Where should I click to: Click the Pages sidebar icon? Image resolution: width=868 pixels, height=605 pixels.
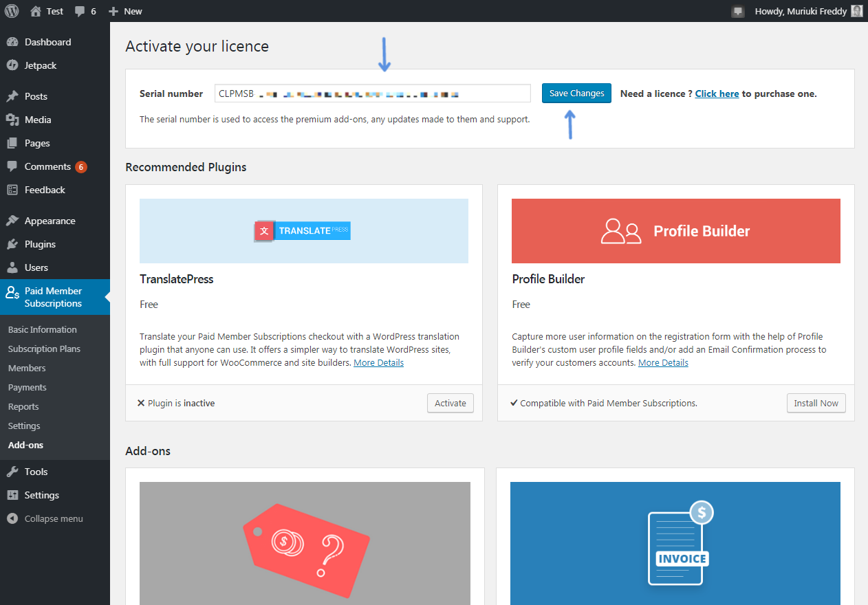(x=12, y=143)
